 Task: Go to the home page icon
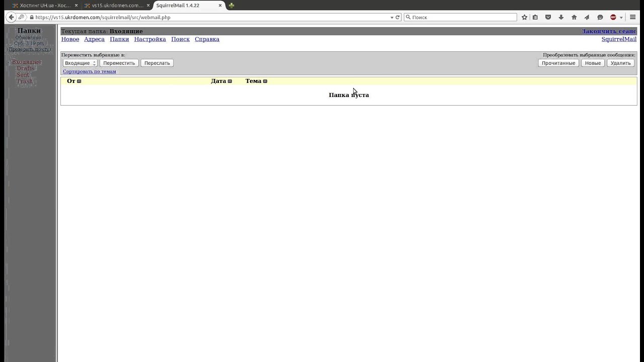click(574, 17)
